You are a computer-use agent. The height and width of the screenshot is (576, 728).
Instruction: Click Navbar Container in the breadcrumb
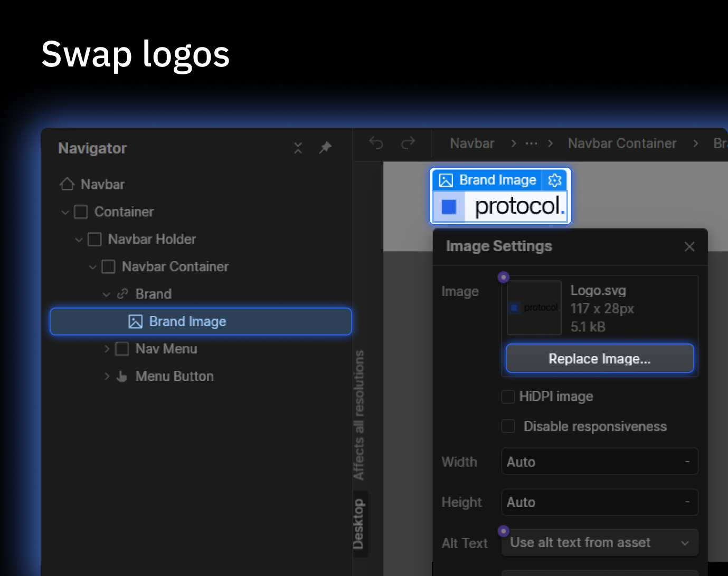pyautogui.click(x=622, y=143)
